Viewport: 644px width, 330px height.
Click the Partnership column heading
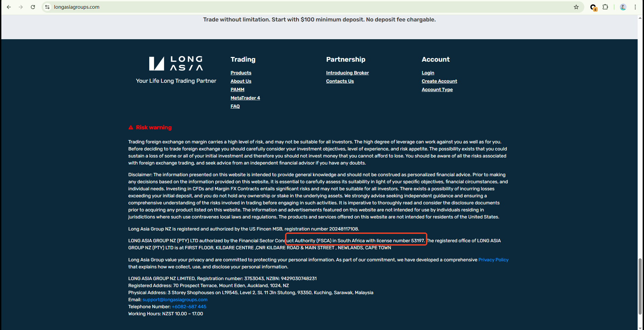(346, 59)
